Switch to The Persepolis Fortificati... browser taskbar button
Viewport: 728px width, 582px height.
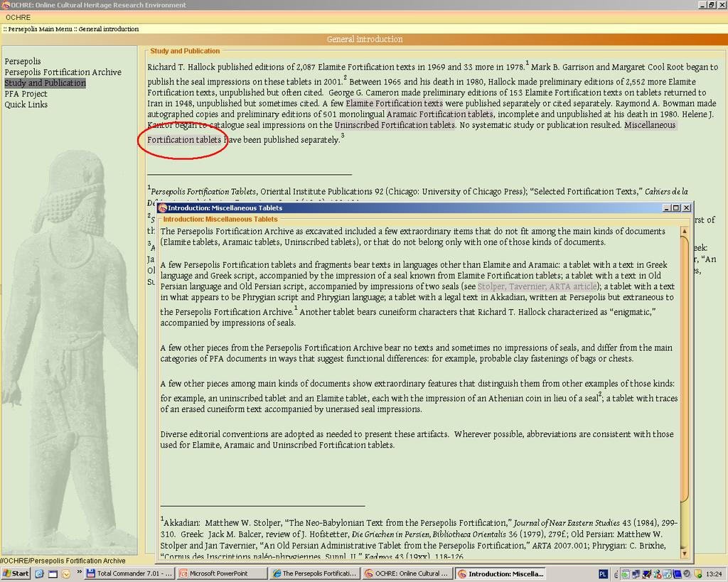click(x=315, y=573)
